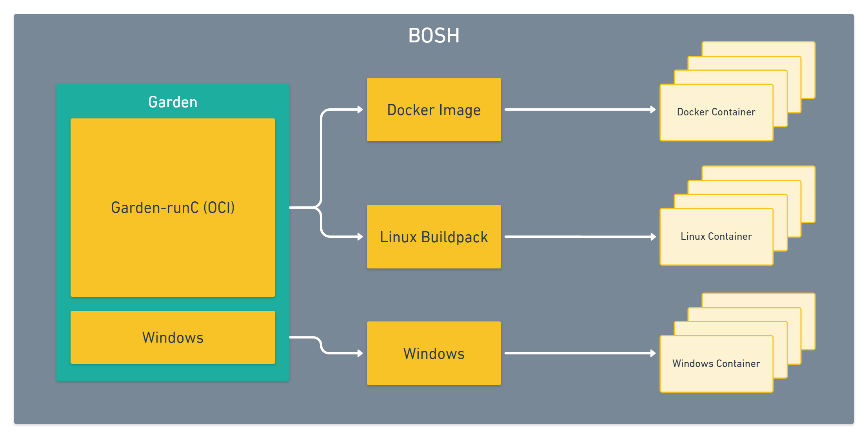The height and width of the screenshot is (438, 868).
Task: Select the Docker Container card
Action: click(x=716, y=112)
